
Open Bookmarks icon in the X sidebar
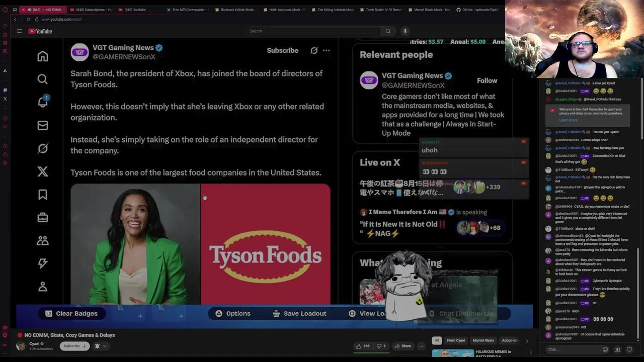pyautogui.click(x=43, y=195)
